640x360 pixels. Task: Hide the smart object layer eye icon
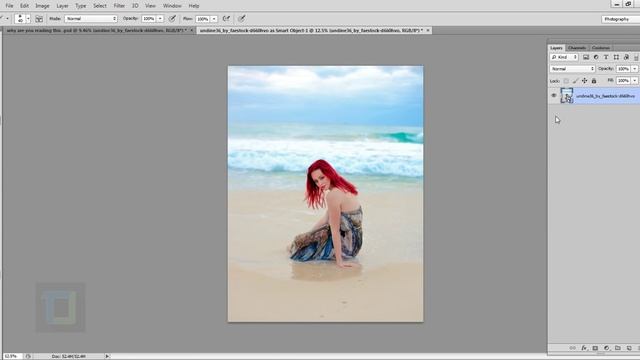click(x=554, y=96)
